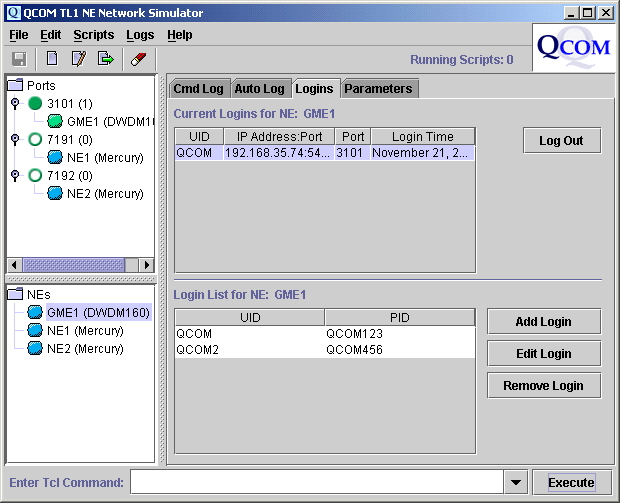Click the blue NE2 icon in NEs tree
Image resolution: width=620 pixels, height=503 pixels.
point(35,348)
